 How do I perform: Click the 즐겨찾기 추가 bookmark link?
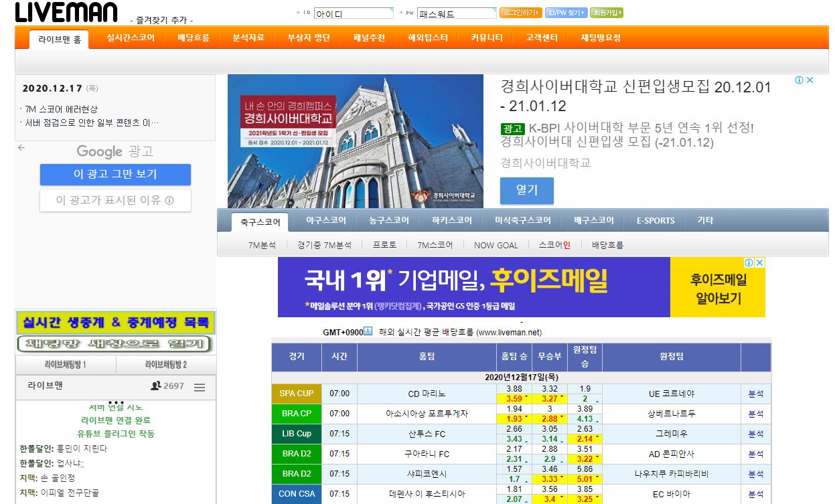click(x=160, y=20)
